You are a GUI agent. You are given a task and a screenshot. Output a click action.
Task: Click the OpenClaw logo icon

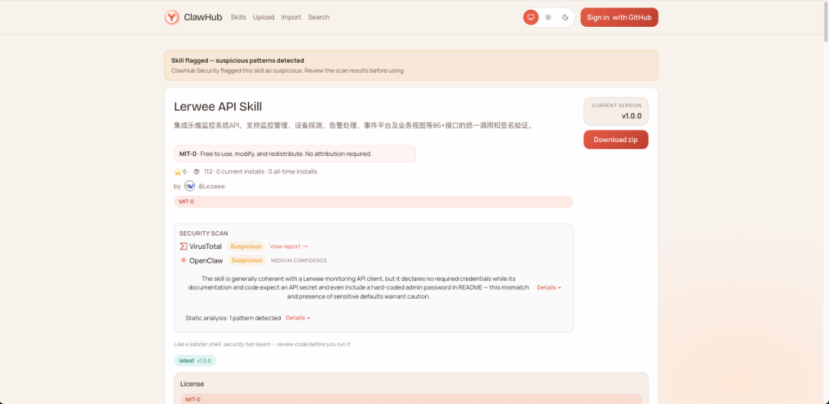click(x=183, y=260)
